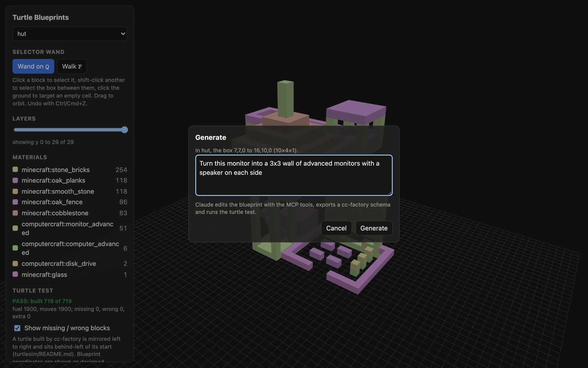
Task: Click the smooth_stone color swatch
Action: (x=15, y=191)
